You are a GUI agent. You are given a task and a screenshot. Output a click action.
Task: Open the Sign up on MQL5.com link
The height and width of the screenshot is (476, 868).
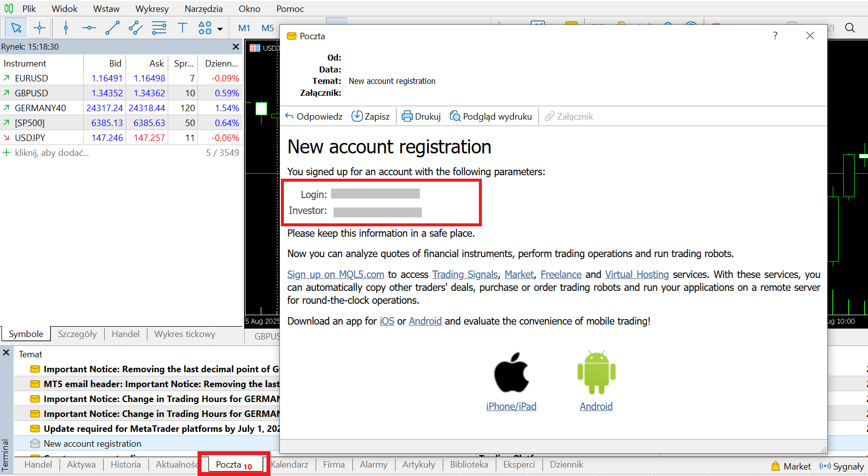(x=335, y=274)
